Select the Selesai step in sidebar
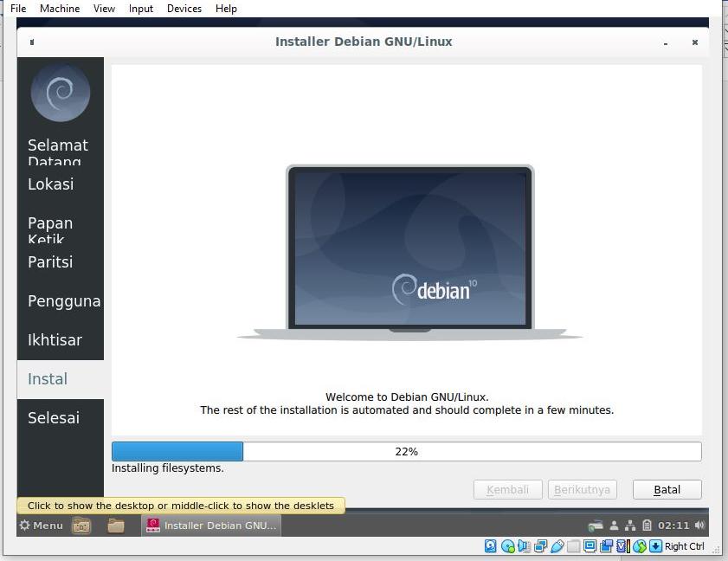 click(61, 418)
